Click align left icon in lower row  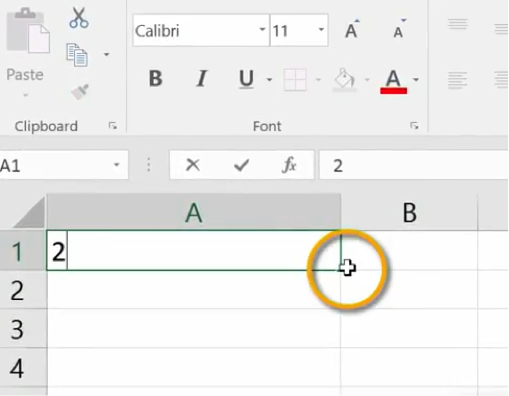(x=457, y=80)
